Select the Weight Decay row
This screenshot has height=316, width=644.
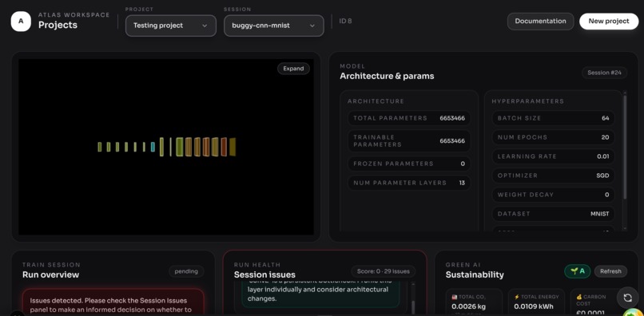[x=553, y=195]
